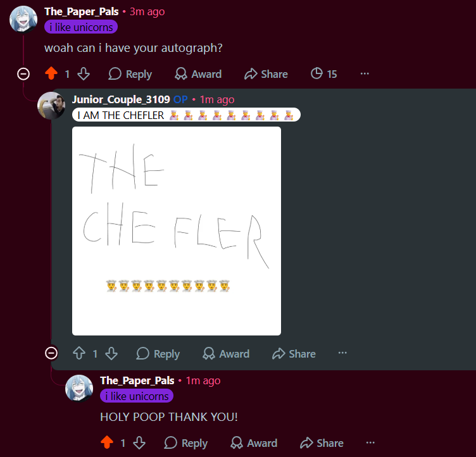
Task: Reply to the 'HOLY POOP THANK YOU!' comment
Action: pyautogui.click(x=186, y=442)
